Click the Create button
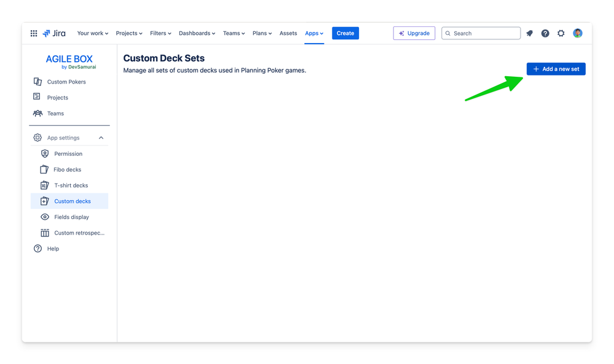The height and width of the screenshot is (364, 614). 345,33
